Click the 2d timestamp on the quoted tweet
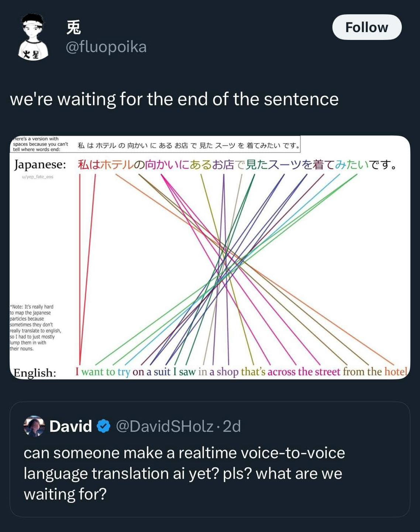This screenshot has height=532, width=420. 232,426
